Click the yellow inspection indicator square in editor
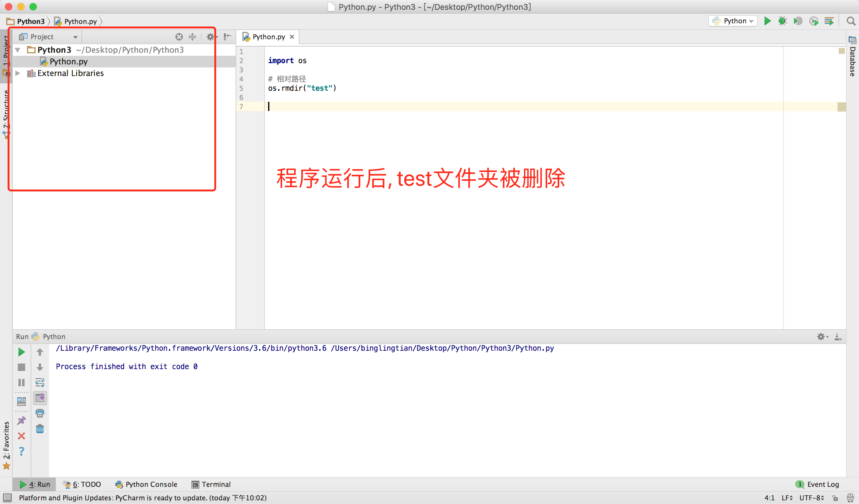 pos(841,51)
